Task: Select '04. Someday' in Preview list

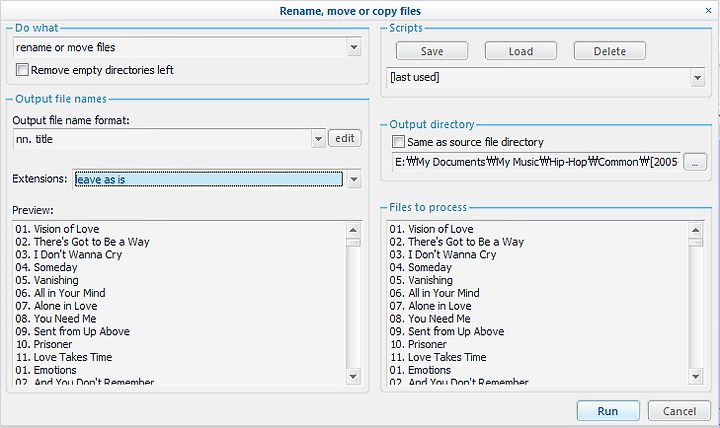Action: tap(46, 267)
